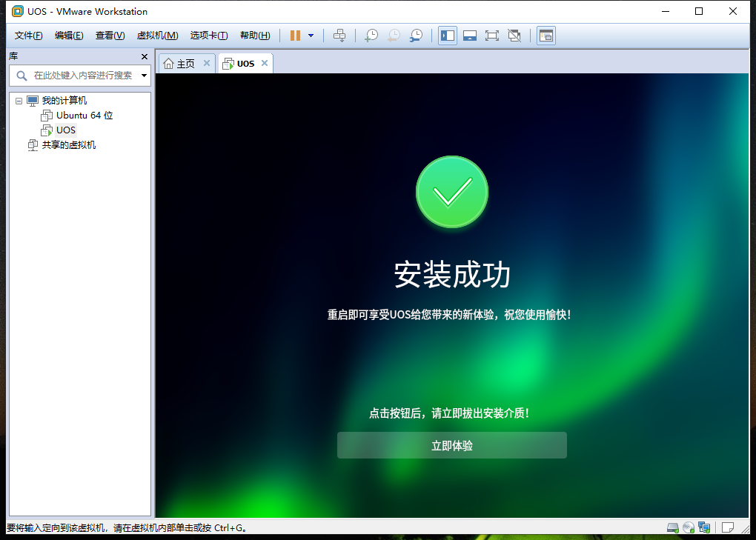Click the CD/DVD drive status icon

pos(689,527)
